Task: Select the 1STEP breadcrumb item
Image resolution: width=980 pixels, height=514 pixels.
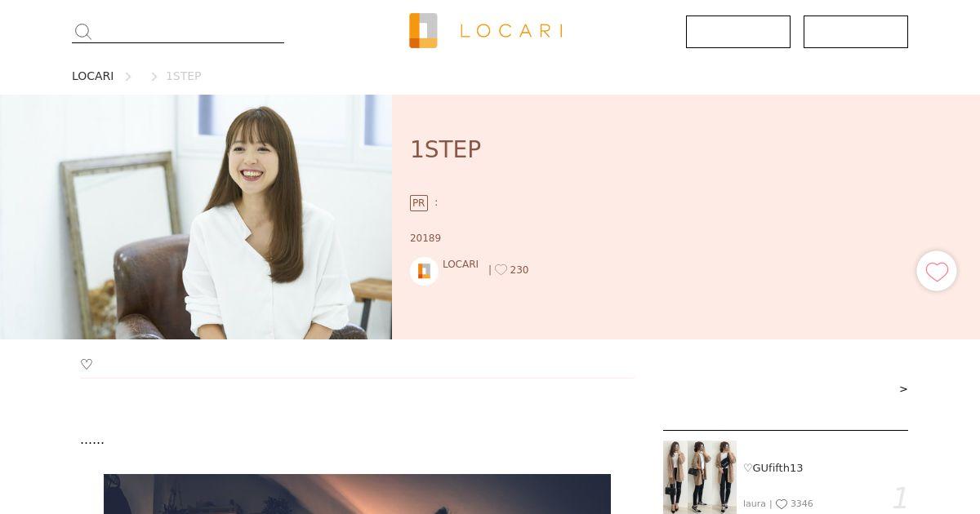Action: tap(184, 76)
